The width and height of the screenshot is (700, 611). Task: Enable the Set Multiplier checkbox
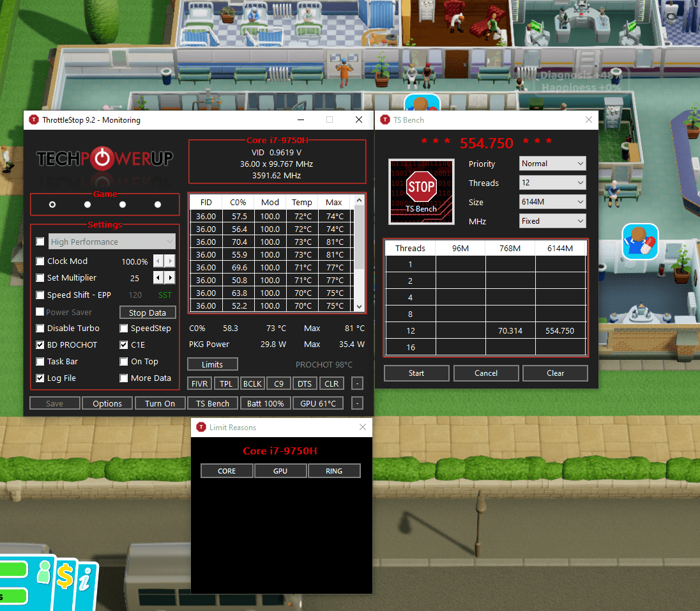[40, 278]
